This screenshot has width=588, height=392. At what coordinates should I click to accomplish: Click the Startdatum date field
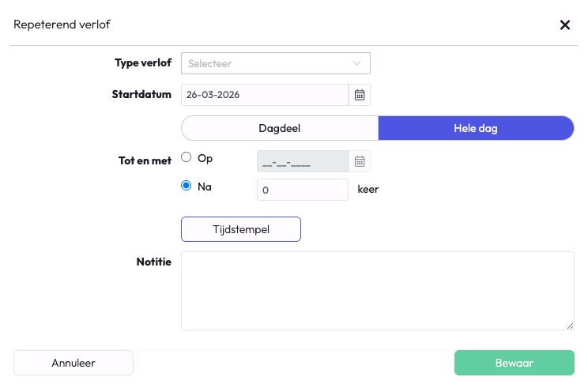pos(264,95)
